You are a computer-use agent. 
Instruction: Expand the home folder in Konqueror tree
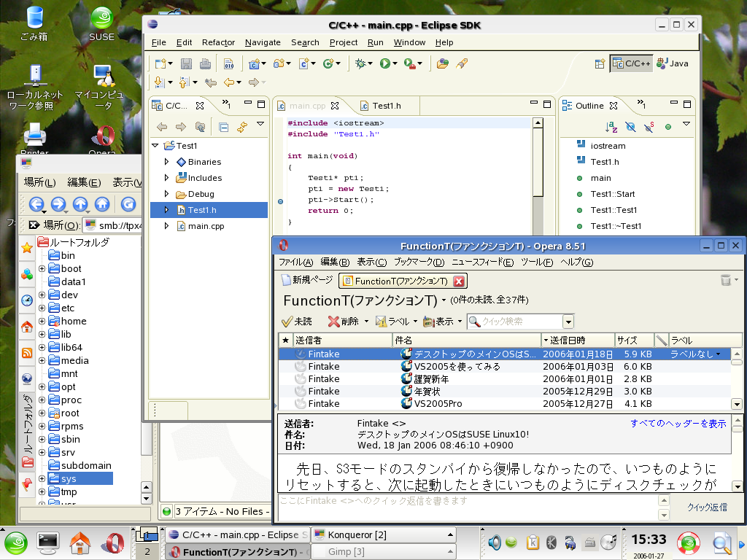pos(42,321)
